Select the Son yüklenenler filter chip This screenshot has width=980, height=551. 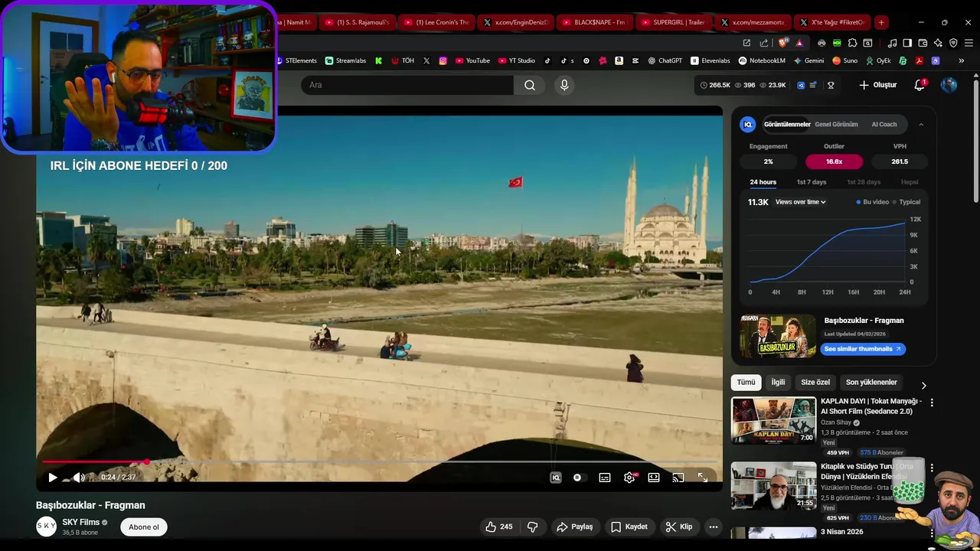871,382
